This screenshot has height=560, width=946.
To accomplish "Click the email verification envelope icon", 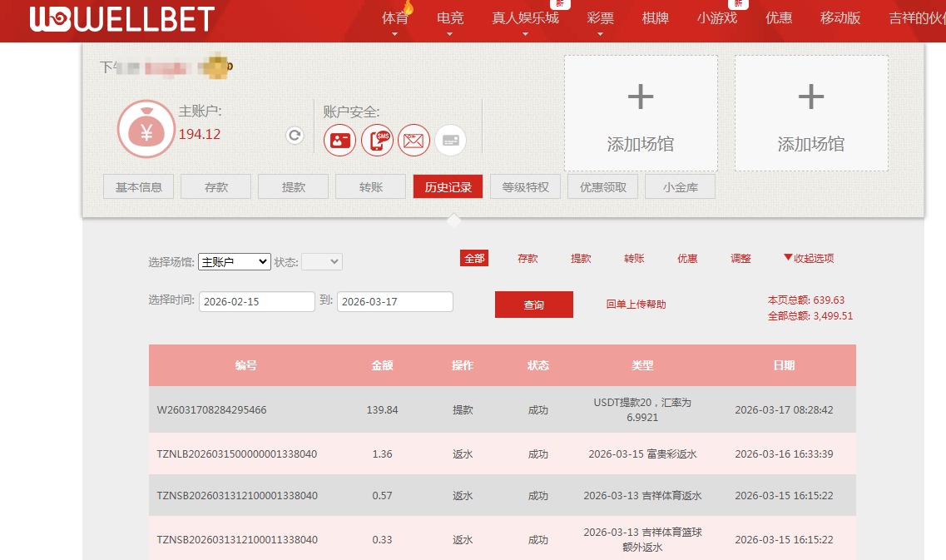I will 414,140.
